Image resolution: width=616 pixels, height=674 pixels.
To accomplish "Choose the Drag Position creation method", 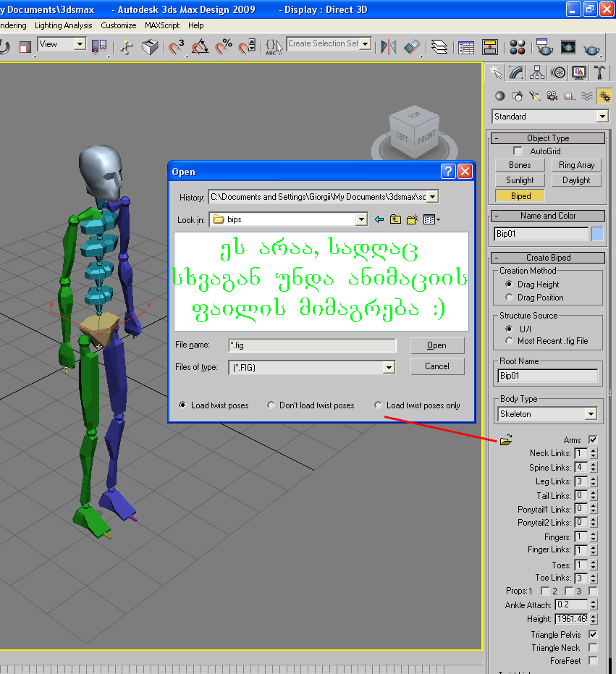I will [510, 298].
